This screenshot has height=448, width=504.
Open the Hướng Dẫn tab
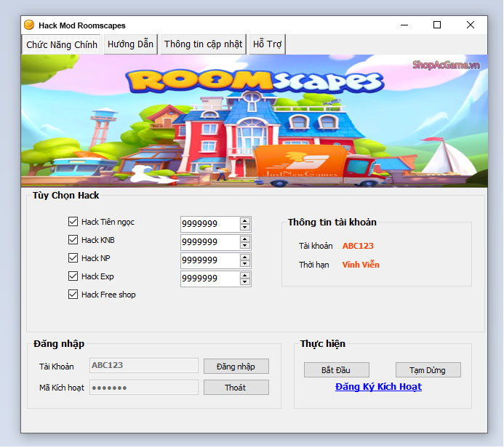point(130,44)
